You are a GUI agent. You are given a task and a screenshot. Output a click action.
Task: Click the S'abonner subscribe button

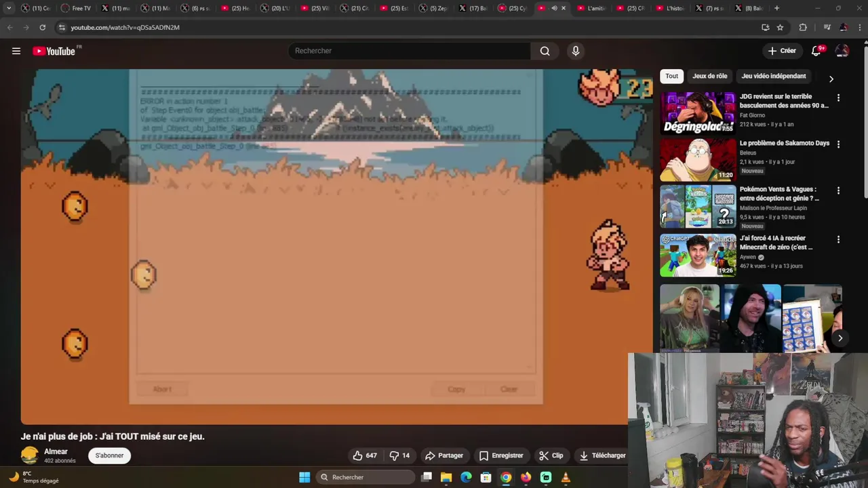tap(109, 455)
